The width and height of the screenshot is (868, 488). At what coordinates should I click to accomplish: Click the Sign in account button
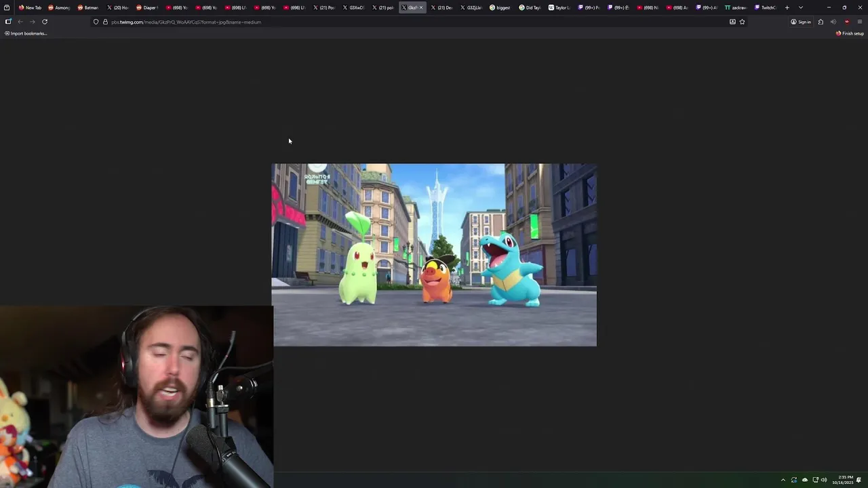pos(801,22)
